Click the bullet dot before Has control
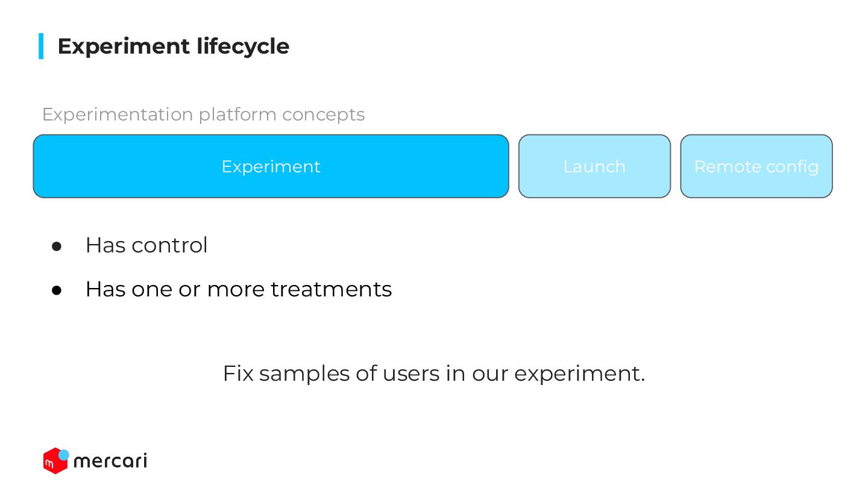 tap(57, 246)
